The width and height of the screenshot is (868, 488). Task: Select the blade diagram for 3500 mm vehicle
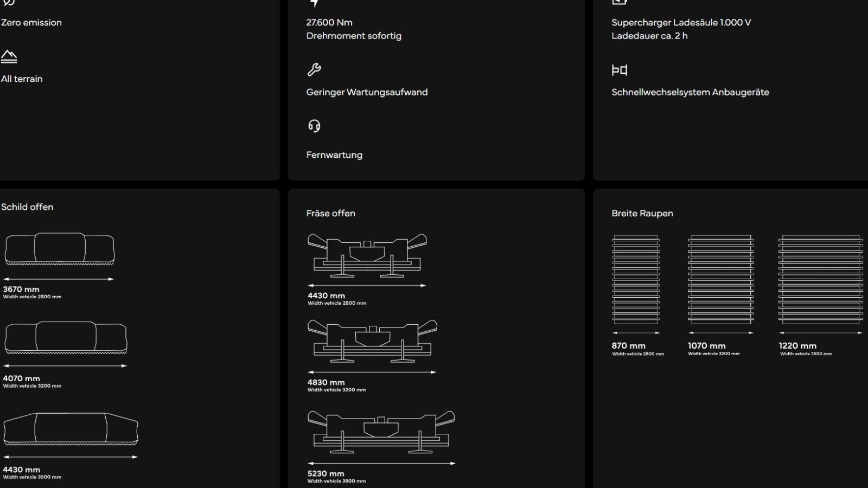71,429
